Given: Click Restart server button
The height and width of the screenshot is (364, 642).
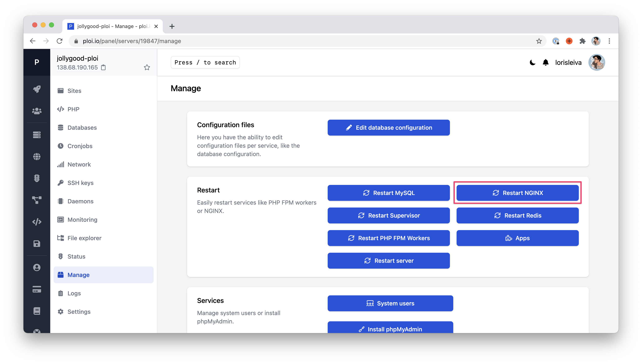Looking at the screenshot, I should click(389, 261).
